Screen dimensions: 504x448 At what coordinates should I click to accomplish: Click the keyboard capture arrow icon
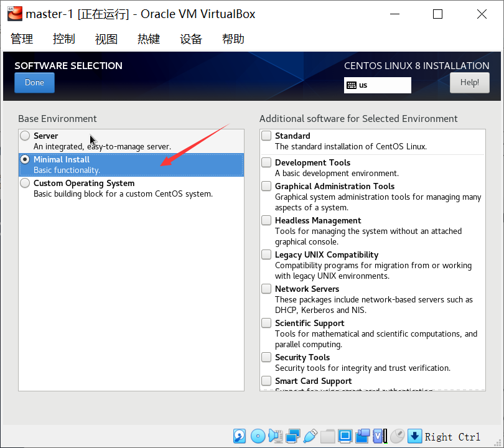(x=414, y=436)
